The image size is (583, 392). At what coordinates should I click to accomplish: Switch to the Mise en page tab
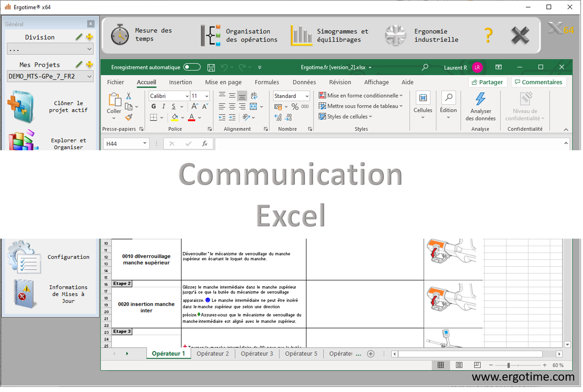pos(223,82)
